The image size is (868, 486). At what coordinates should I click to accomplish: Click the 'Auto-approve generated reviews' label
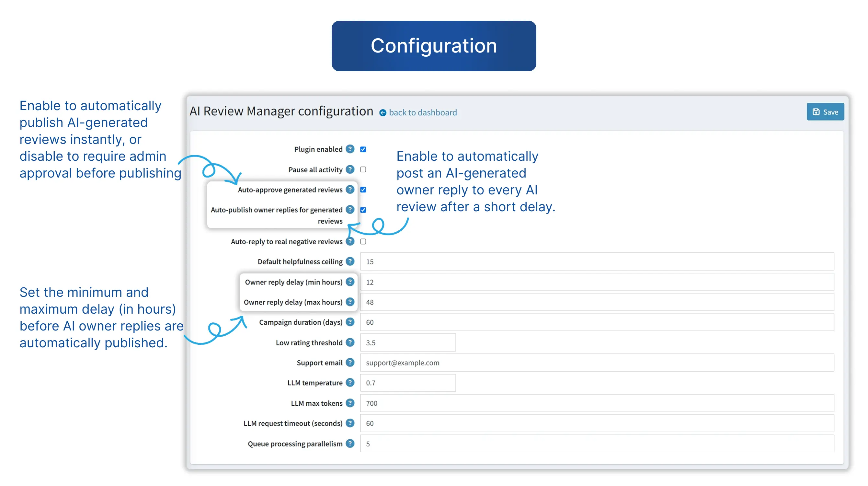(290, 190)
